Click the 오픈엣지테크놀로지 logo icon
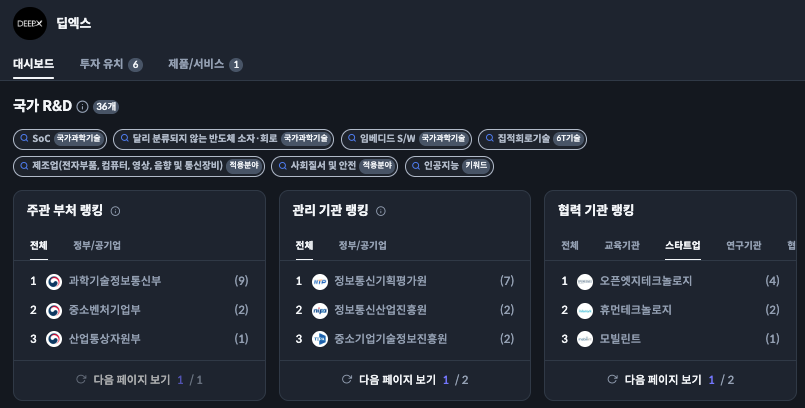The image size is (805, 408). (x=585, y=282)
